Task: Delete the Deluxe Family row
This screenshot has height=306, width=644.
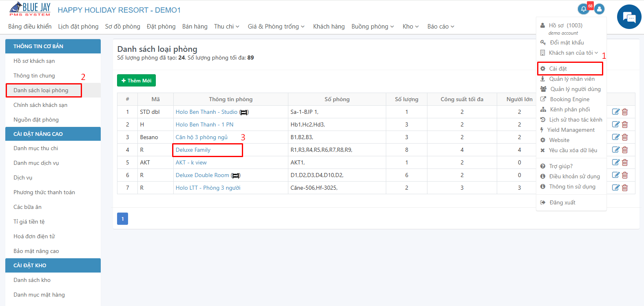Action: tap(625, 150)
